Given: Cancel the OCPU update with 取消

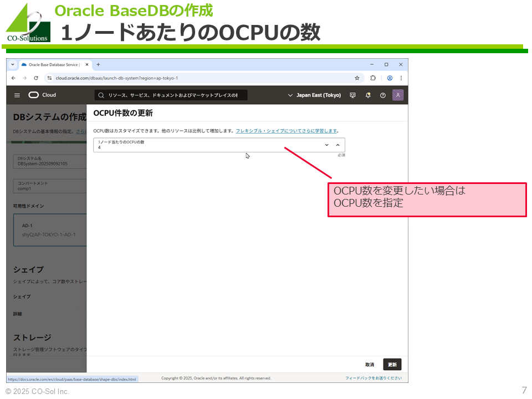Looking at the screenshot, I should pos(370,365).
